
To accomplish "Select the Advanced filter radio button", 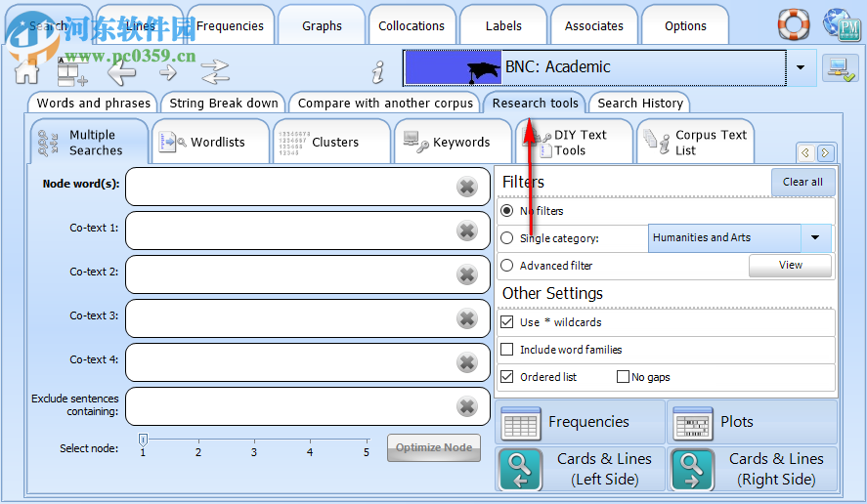I will pyautogui.click(x=506, y=266).
